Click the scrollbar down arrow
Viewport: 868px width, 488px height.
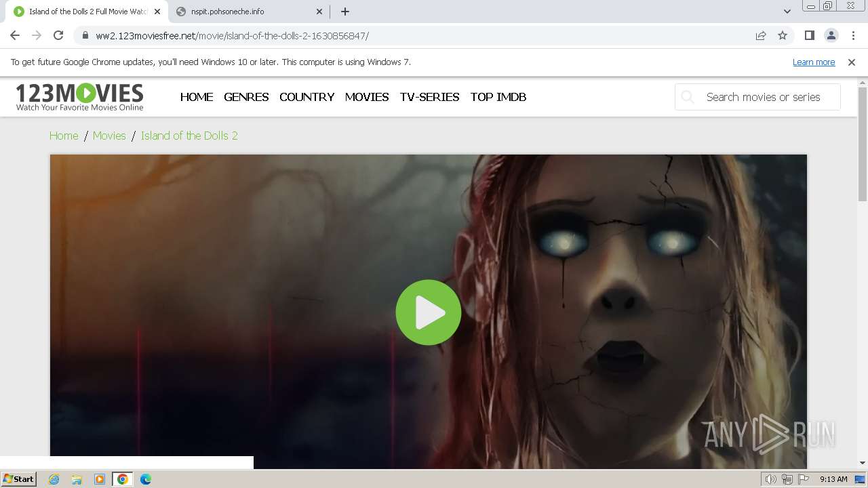click(x=863, y=463)
